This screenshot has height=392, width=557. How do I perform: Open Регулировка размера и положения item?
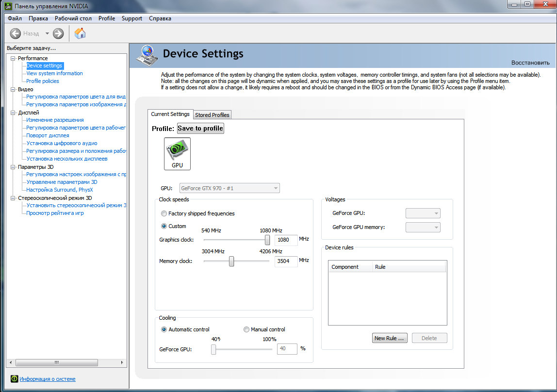[76, 151]
